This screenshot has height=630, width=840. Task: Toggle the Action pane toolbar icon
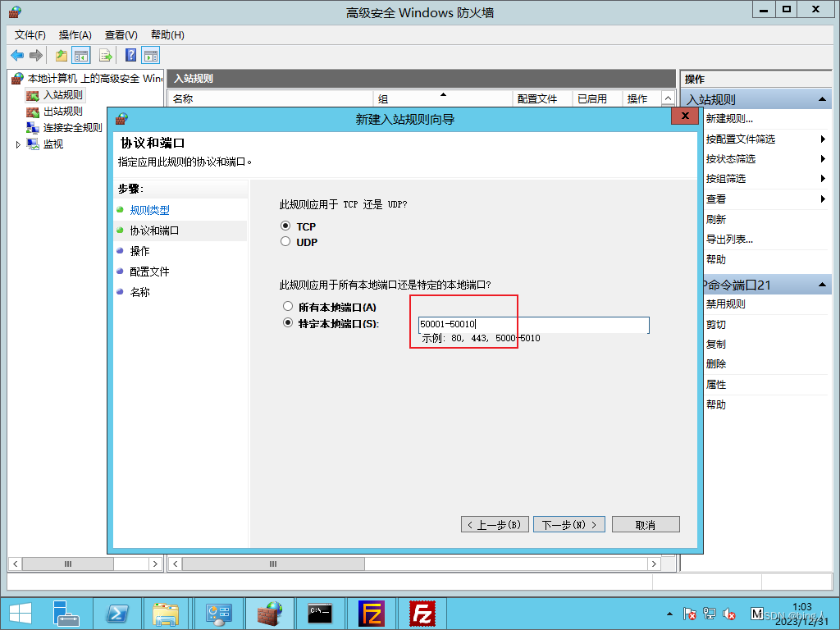(x=151, y=55)
